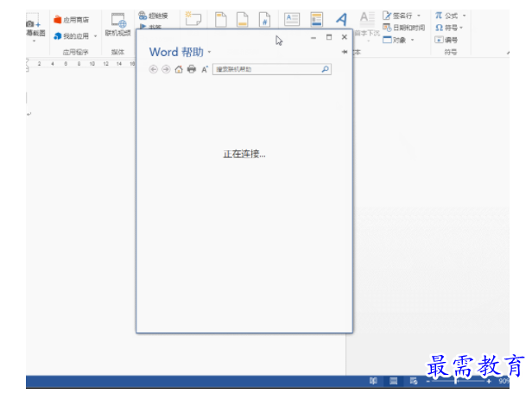The height and width of the screenshot is (393, 532).
Task: Insert an Equation (公式)
Action: pyautogui.click(x=446, y=16)
